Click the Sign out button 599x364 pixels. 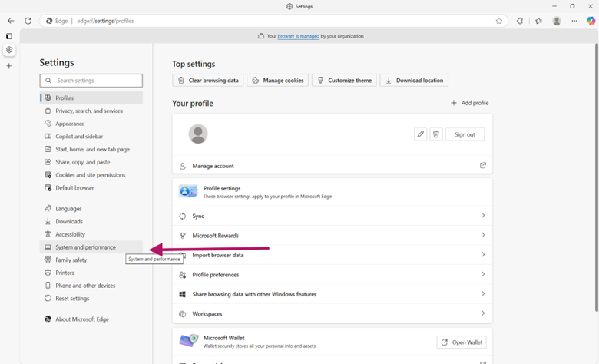pyautogui.click(x=465, y=134)
